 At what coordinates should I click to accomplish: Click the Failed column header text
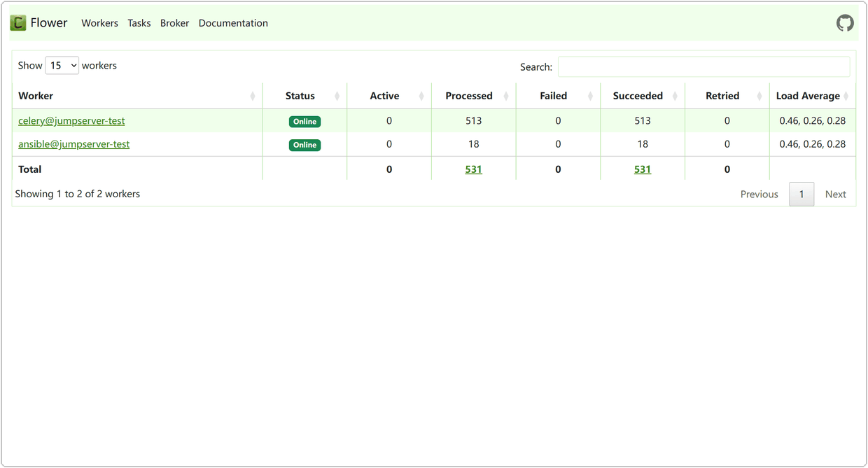(554, 96)
